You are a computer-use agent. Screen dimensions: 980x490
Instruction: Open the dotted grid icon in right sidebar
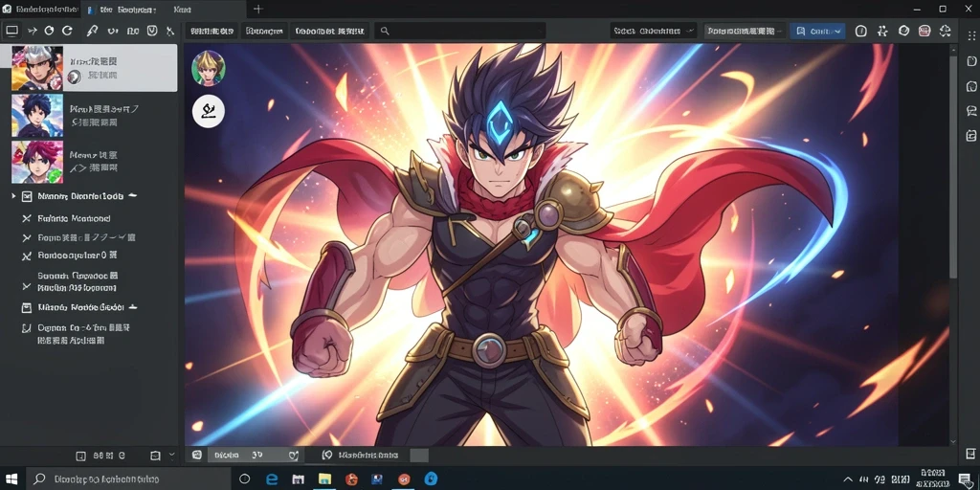[x=970, y=36]
